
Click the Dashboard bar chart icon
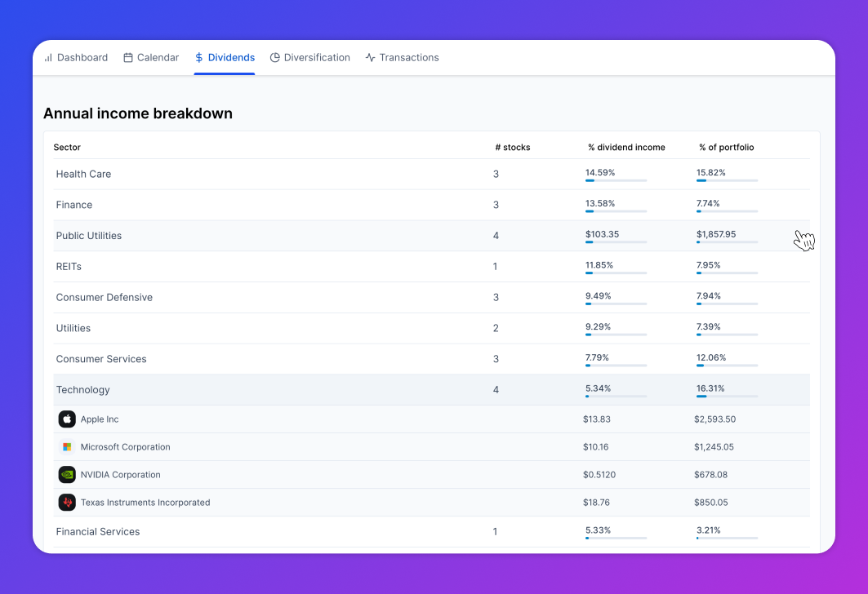48,57
